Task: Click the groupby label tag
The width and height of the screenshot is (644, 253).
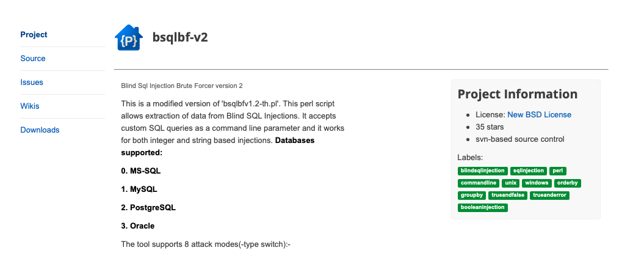Action: tap(472, 196)
